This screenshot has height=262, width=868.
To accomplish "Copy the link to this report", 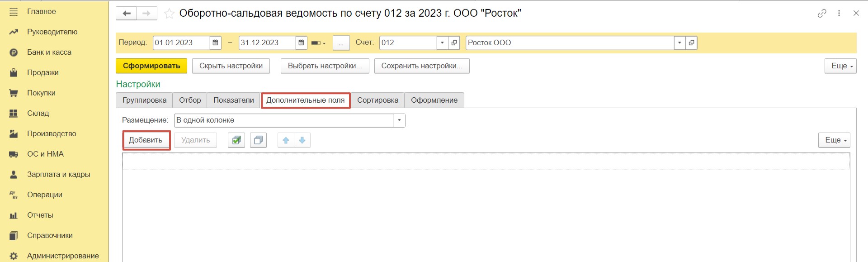I will coord(822,13).
